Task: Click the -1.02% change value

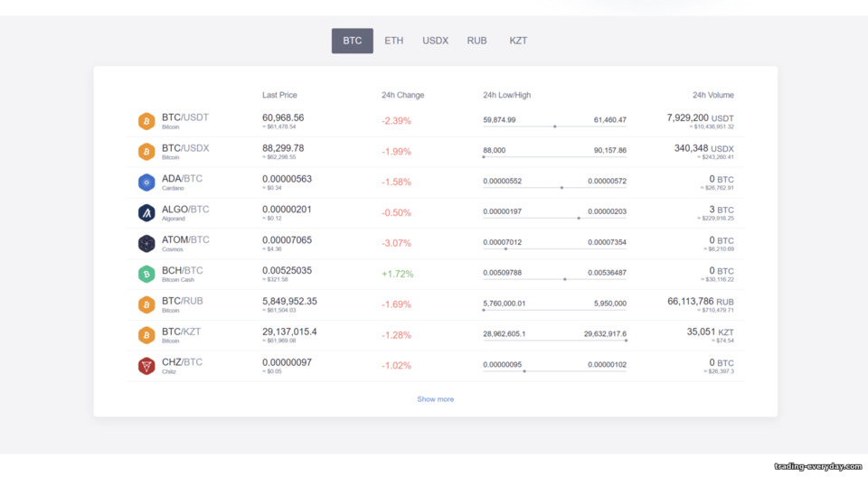Action: pos(396,366)
